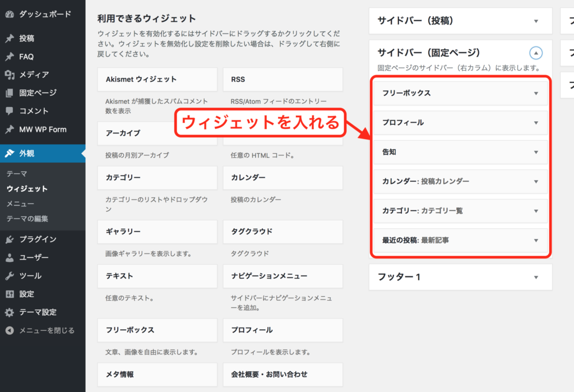Click the ツール wrench icon
Screen dimensions: 574x392
[x=10, y=276]
